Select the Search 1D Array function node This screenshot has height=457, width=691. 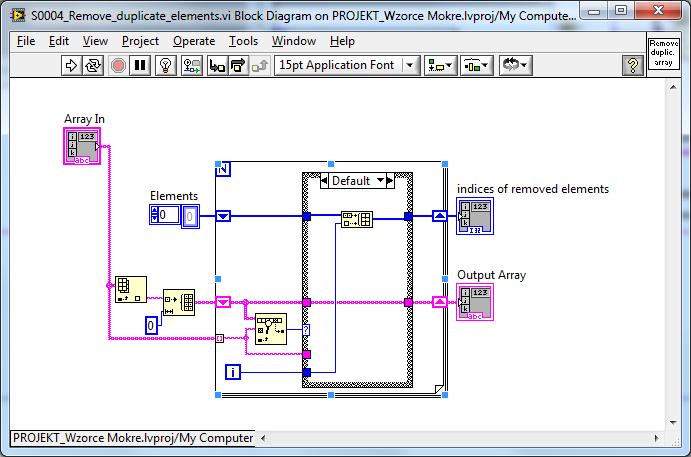click(x=271, y=329)
